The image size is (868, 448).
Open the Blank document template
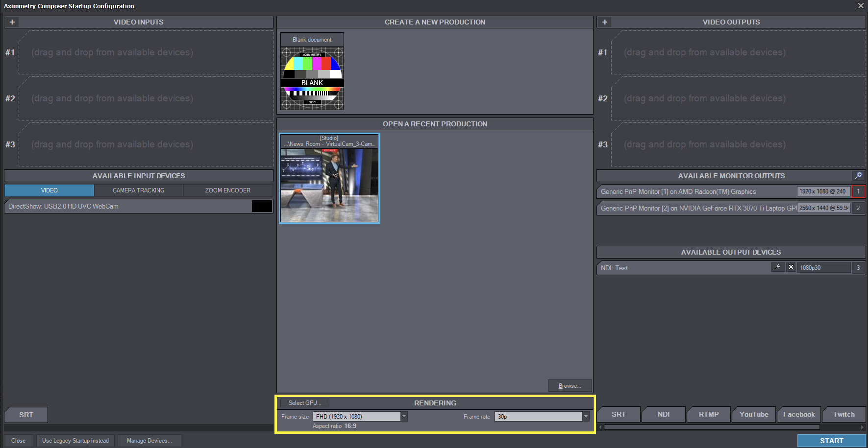tap(312, 71)
